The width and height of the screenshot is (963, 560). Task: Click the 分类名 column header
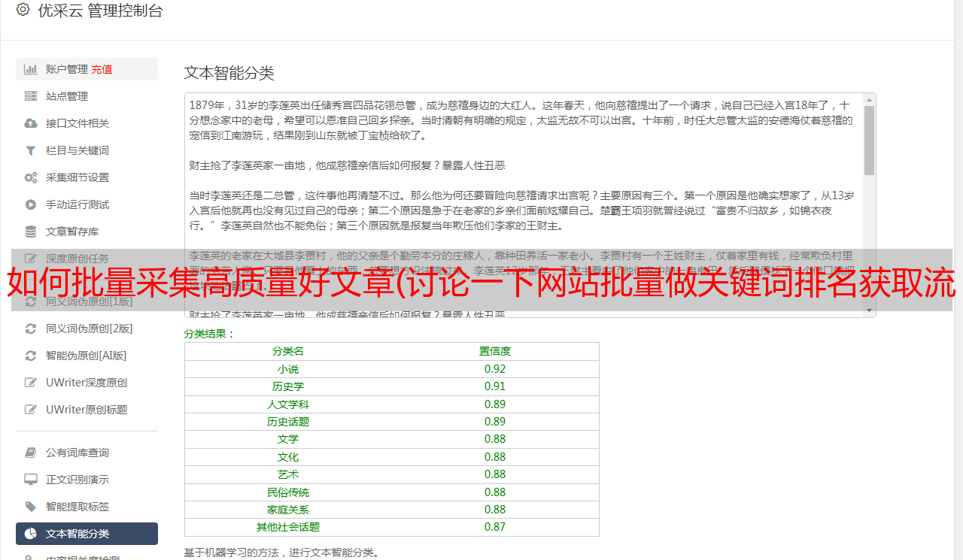coord(288,351)
